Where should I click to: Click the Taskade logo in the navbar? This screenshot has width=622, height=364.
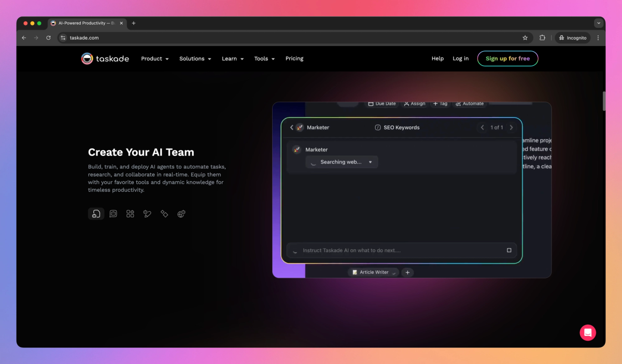(x=105, y=59)
